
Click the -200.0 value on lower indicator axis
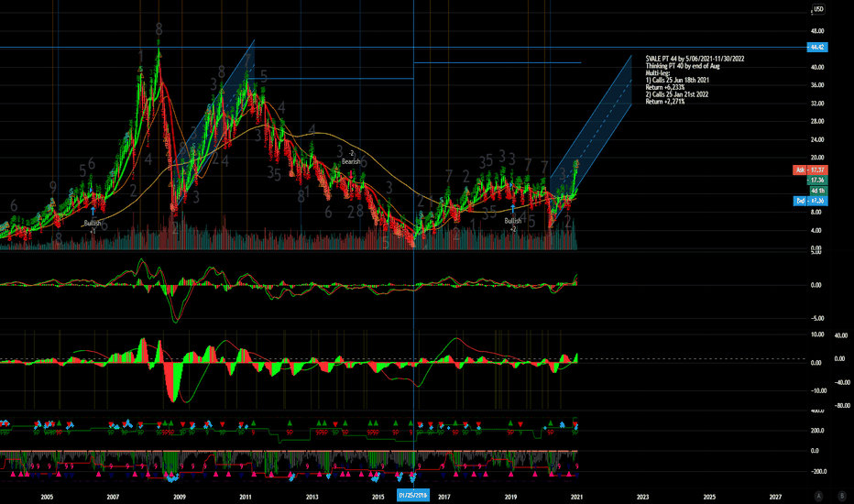[818, 472]
